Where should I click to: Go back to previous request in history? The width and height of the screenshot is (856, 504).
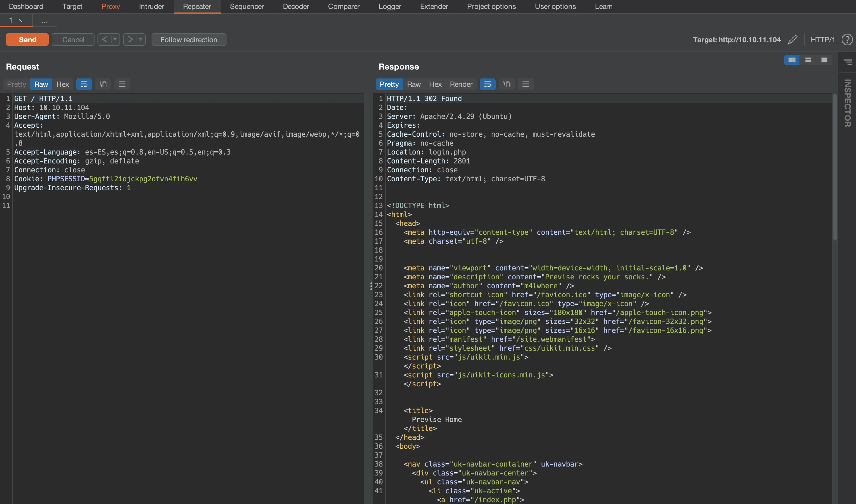105,40
